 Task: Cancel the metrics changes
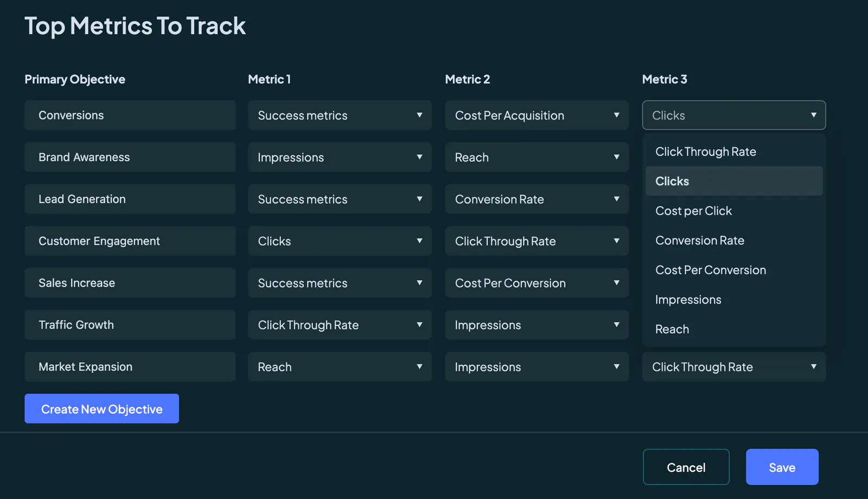tap(686, 467)
